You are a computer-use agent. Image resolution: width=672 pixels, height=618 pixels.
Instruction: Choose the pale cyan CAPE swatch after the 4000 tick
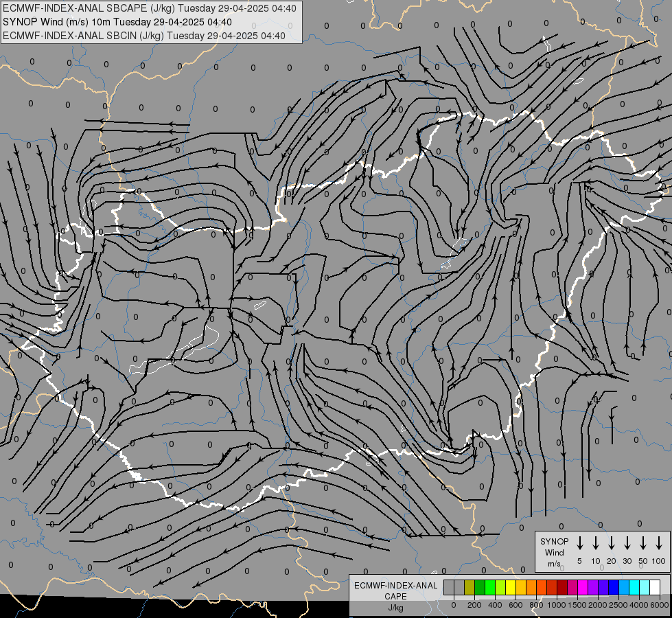644,588
